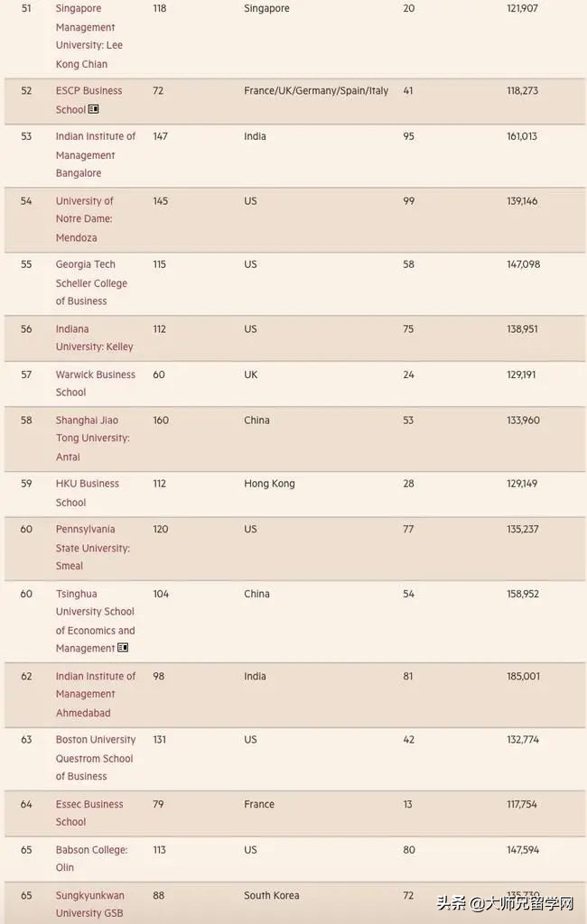Click the Babson College: Olin link
This screenshot has height=924, width=587.
(x=91, y=858)
